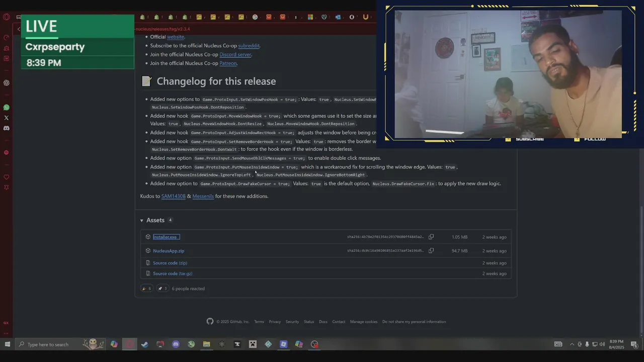This screenshot has width=644, height=362.
Task: Show hidden system tray icons
Action: (x=572, y=344)
